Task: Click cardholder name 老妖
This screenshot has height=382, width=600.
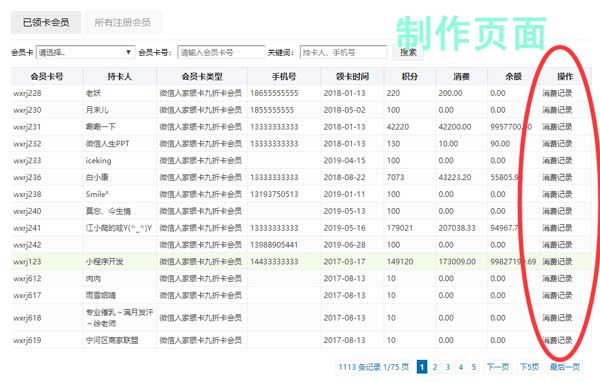Action: [x=93, y=93]
